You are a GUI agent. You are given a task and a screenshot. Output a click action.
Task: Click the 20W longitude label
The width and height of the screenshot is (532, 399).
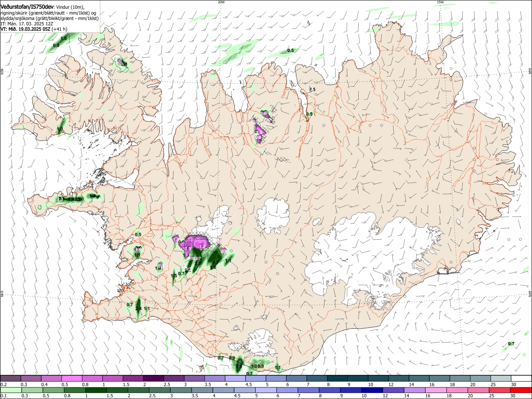(x=221, y=2)
